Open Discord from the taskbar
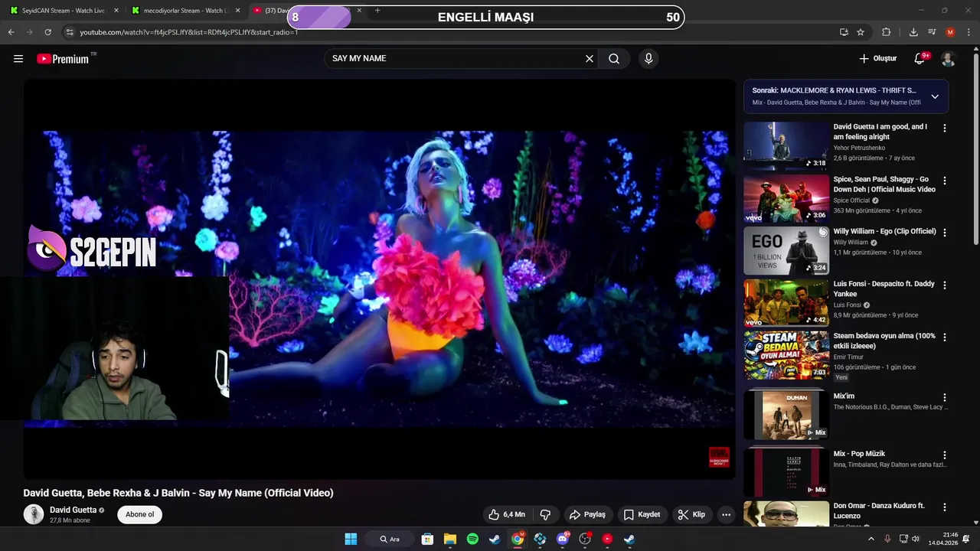The width and height of the screenshot is (980, 551). [563, 539]
